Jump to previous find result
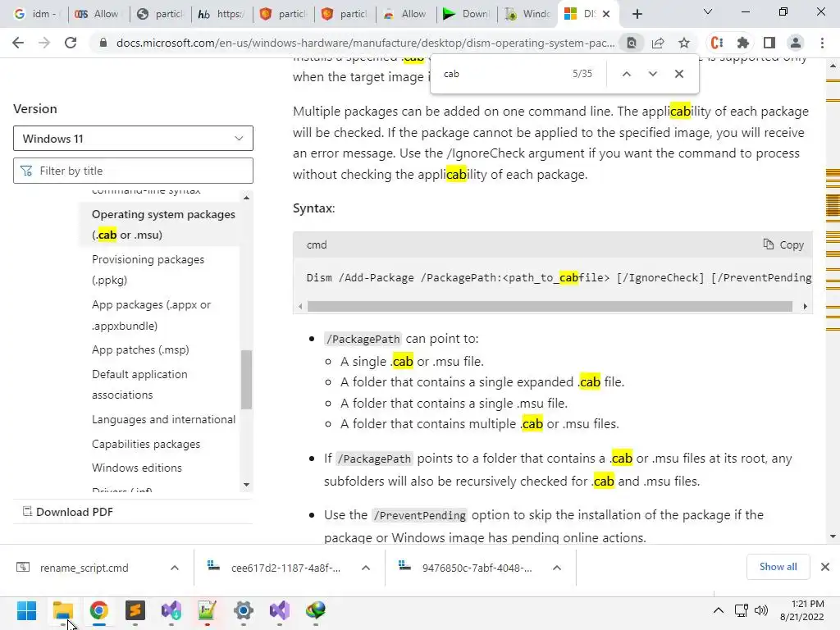 (626, 74)
